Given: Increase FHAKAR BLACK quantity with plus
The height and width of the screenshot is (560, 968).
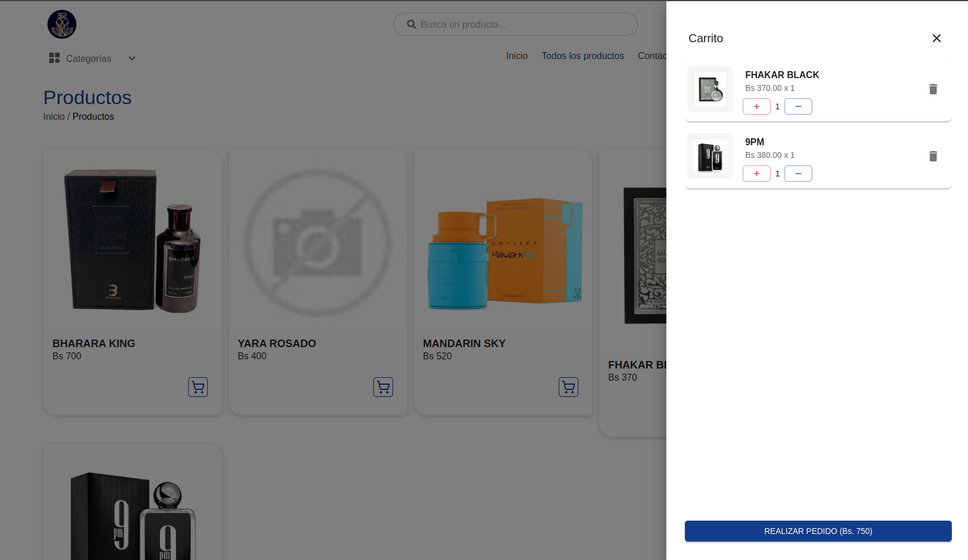Looking at the screenshot, I should point(756,106).
